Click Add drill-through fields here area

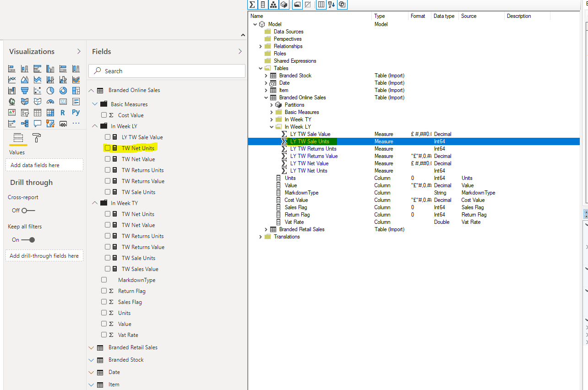click(x=44, y=255)
